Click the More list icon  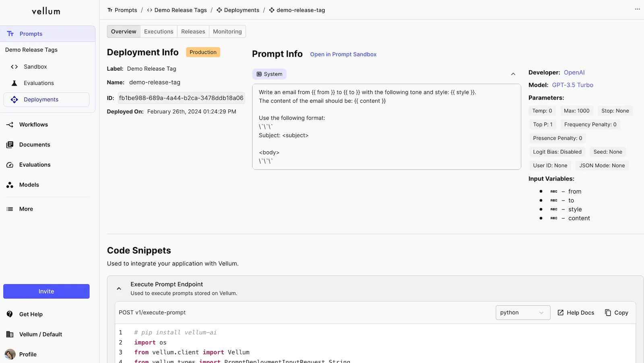point(10,209)
